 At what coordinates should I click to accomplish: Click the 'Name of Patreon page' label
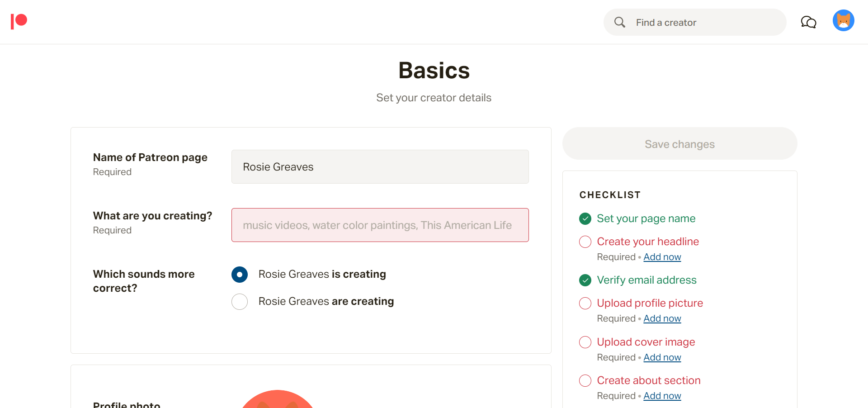point(150,157)
